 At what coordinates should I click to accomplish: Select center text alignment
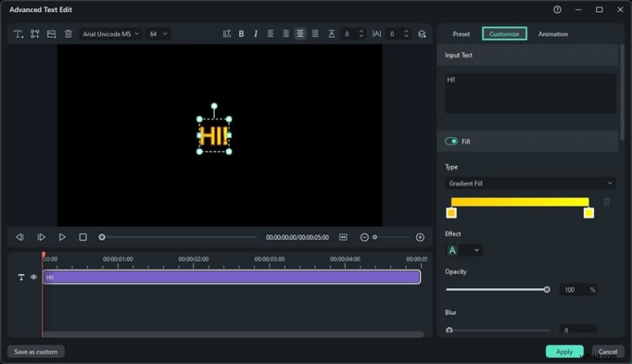[300, 34]
